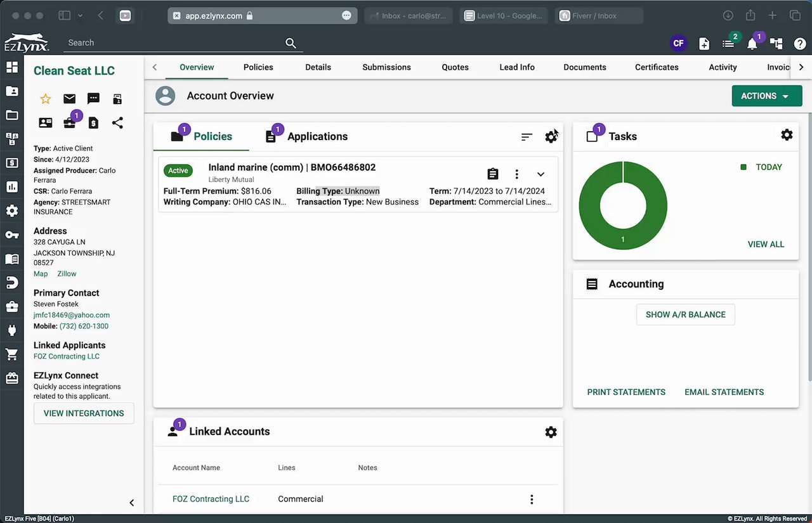Image resolution: width=812 pixels, height=523 pixels.
Task: Collapse the applicant side panel chevron
Action: 132,503
